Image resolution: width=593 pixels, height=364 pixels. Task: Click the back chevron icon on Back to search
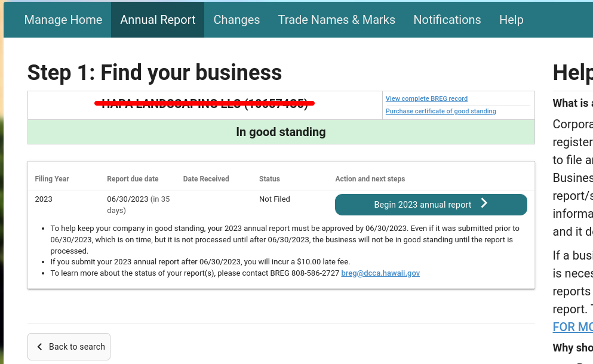point(39,347)
